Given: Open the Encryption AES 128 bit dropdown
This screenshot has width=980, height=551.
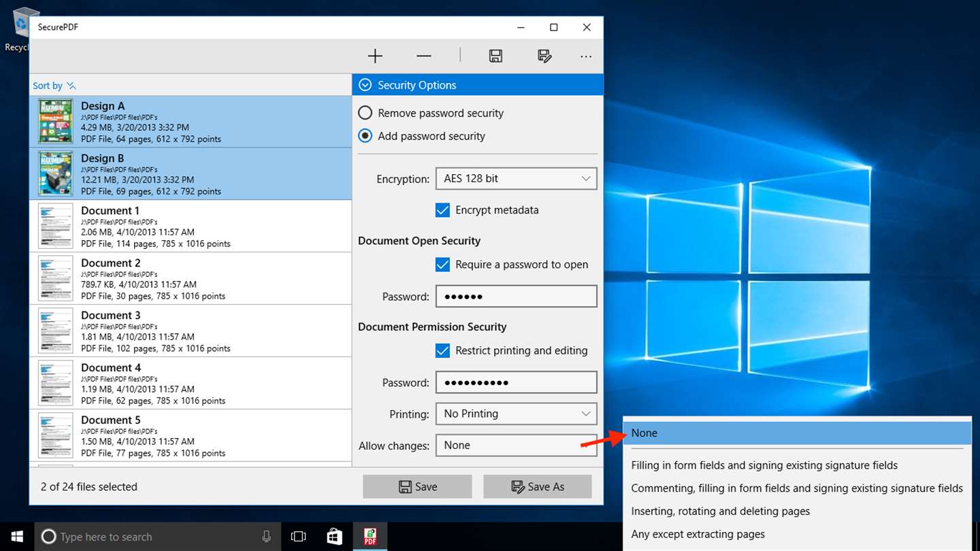Looking at the screenshot, I should [516, 179].
